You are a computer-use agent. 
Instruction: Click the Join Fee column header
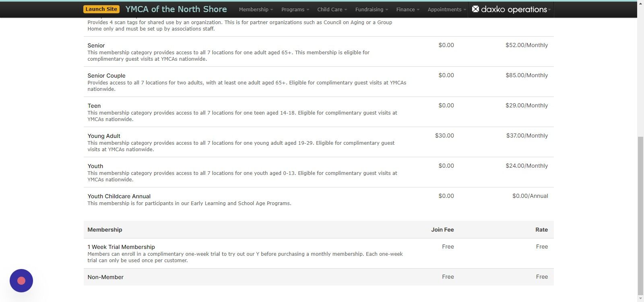coord(442,230)
